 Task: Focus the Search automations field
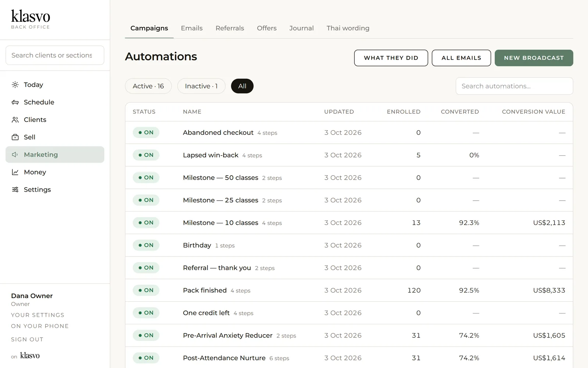[514, 86]
